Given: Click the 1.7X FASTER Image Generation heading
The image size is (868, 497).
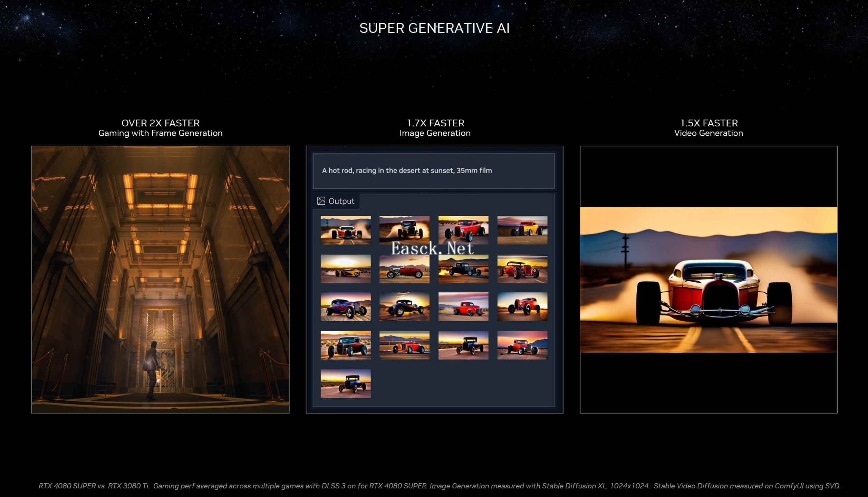Looking at the screenshot, I should [435, 128].
